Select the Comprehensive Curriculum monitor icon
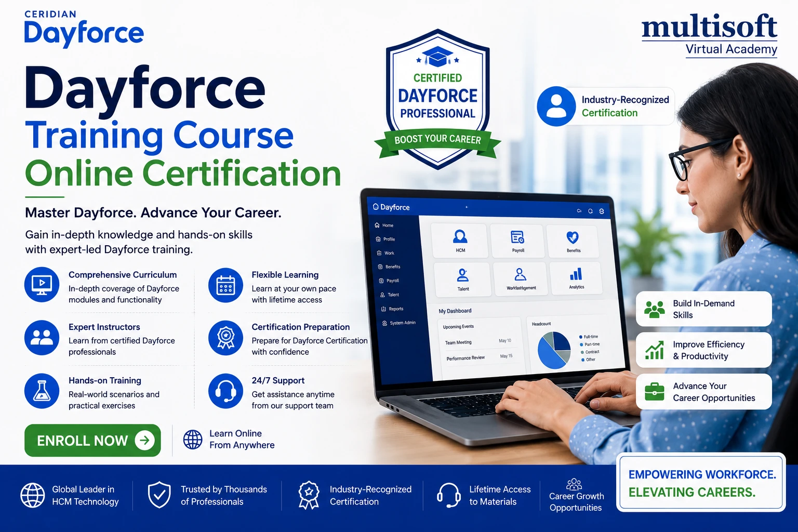Image resolution: width=798 pixels, height=532 pixels. (42, 285)
